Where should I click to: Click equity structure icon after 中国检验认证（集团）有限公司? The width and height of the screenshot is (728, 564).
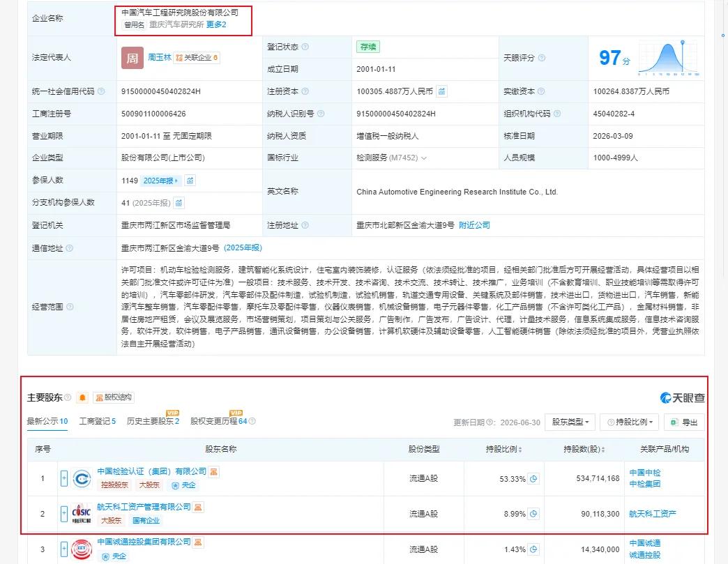coord(213,471)
